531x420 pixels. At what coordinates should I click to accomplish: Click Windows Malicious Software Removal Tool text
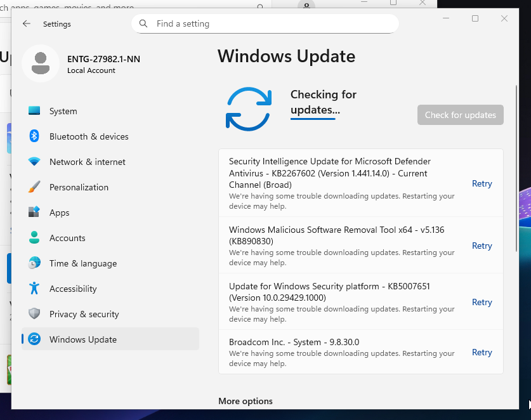coord(337,235)
